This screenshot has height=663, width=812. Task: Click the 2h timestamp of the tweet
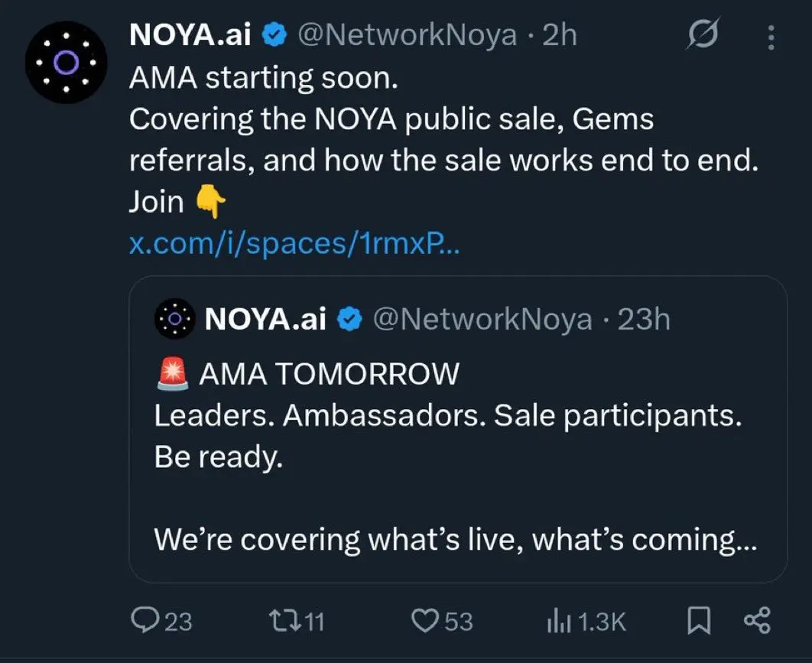(x=559, y=36)
